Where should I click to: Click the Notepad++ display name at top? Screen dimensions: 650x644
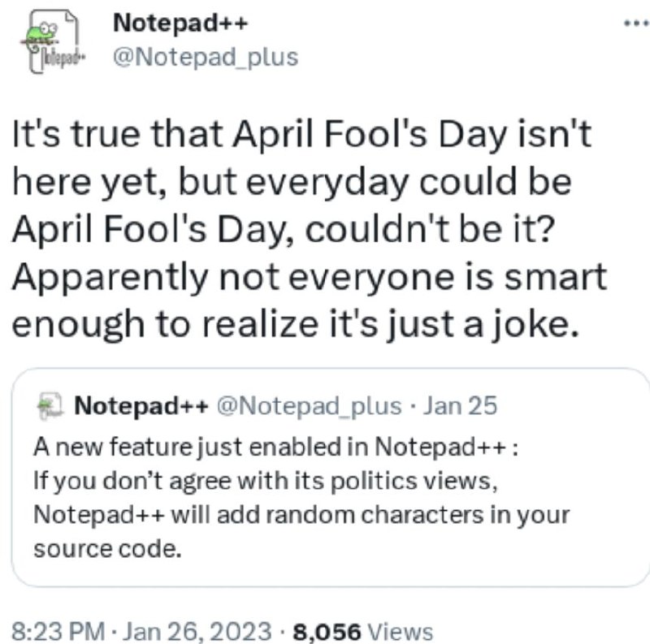[x=180, y=23]
